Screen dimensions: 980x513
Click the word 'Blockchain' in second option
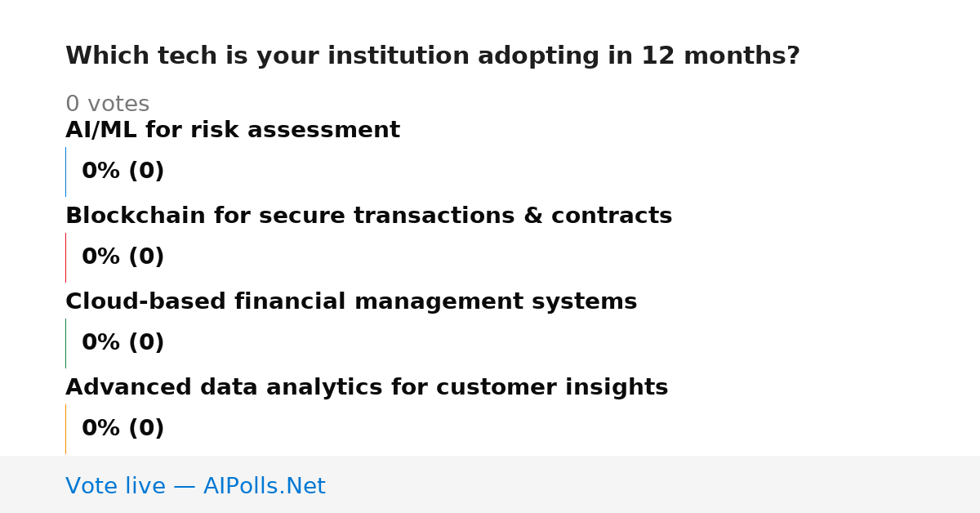[x=136, y=216]
